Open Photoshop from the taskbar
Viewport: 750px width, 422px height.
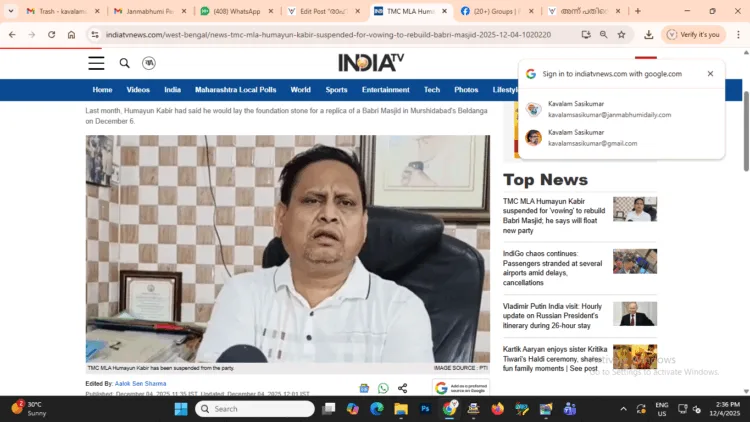coord(424,409)
